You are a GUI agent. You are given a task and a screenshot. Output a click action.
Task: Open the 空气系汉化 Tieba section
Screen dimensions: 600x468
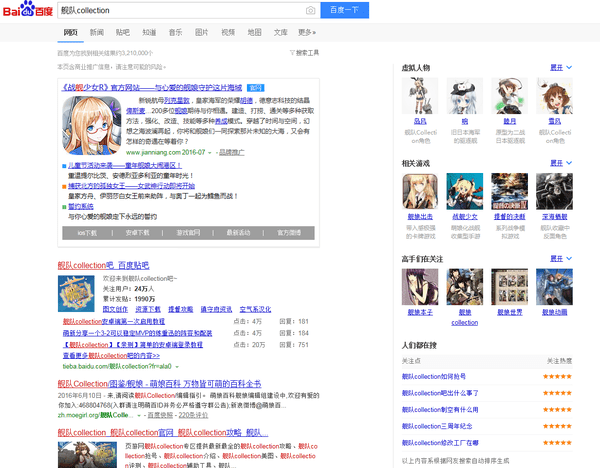tap(255, 309)
